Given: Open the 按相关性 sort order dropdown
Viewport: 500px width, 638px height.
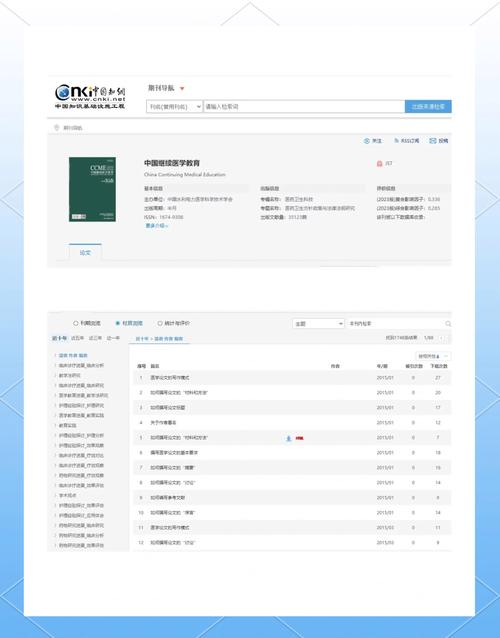Looking at the screenshot, I should 433,356.
